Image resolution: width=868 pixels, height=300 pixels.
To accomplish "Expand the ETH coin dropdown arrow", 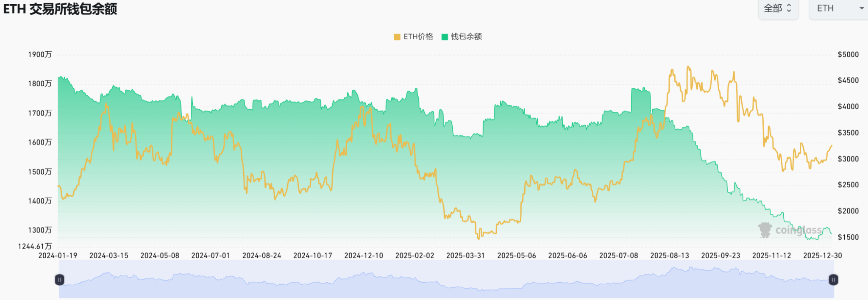I will (861, 8).
